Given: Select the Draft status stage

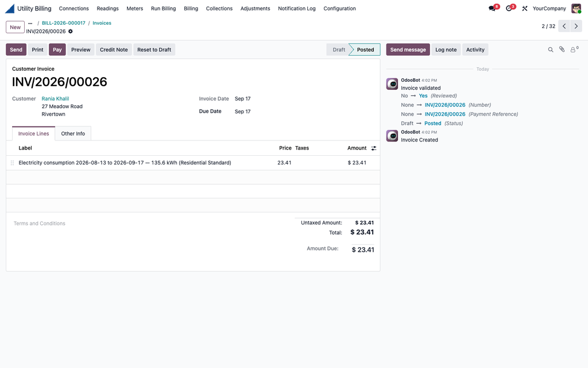Looking at the screenshot, I should [339, 49].
